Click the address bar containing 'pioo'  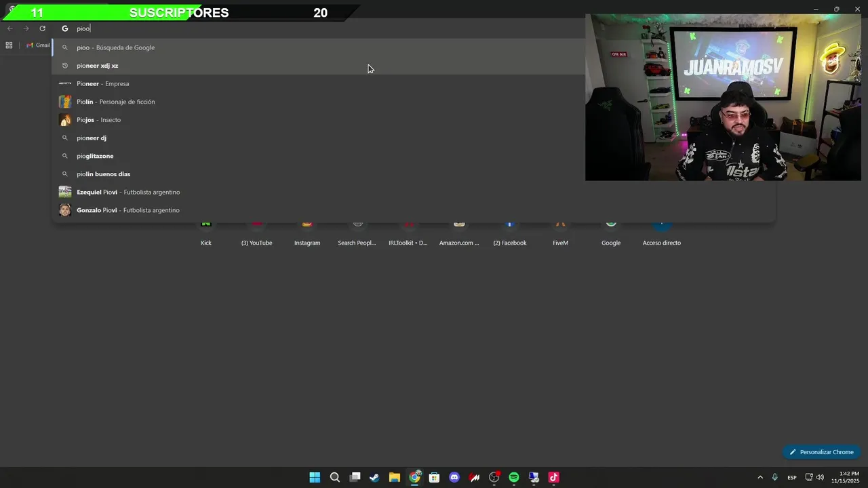click(x=319, y=28)
